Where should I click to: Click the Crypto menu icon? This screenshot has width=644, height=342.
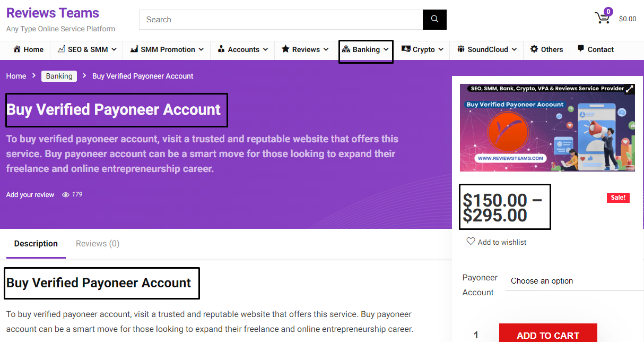pyautogui.click(x=406, y=49)
